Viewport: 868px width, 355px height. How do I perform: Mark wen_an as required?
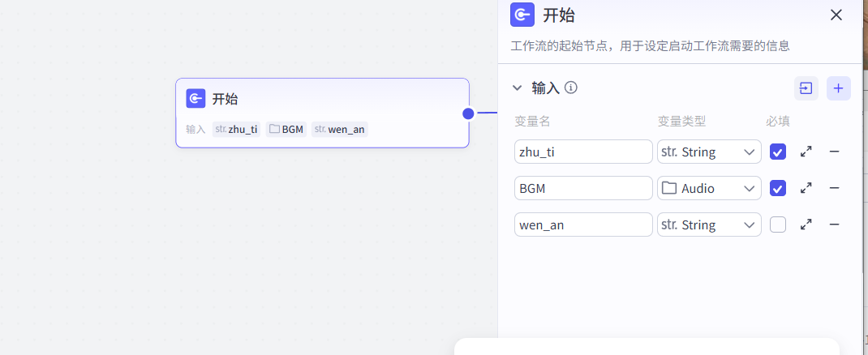coord(778,225)
